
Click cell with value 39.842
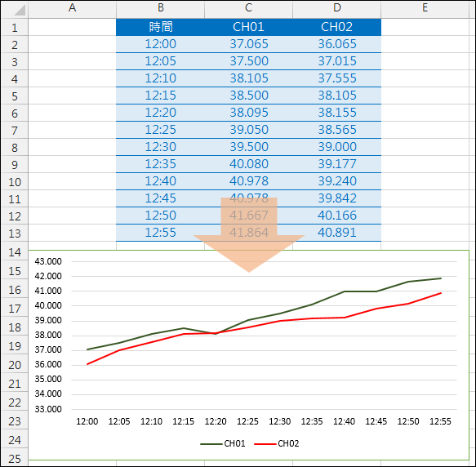[337, 198]
